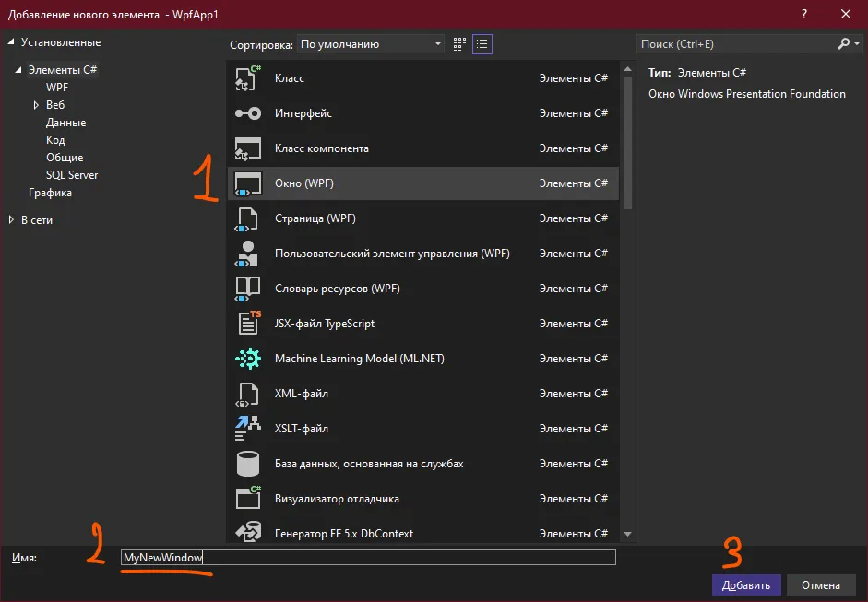Select the Общие category

(65, 158)
